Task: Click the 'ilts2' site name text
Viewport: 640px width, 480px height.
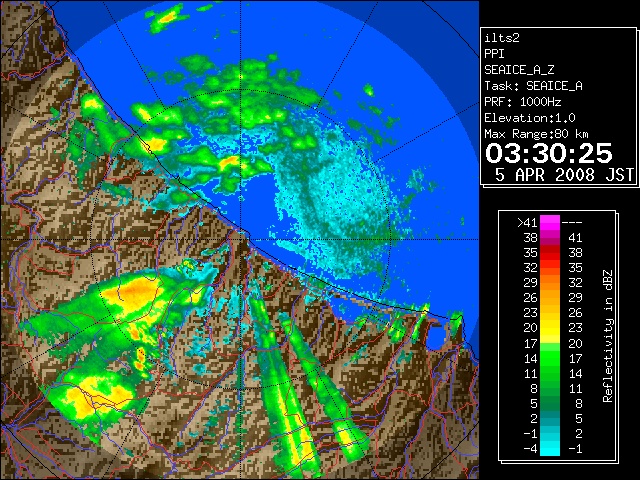Action: point(502,38)
